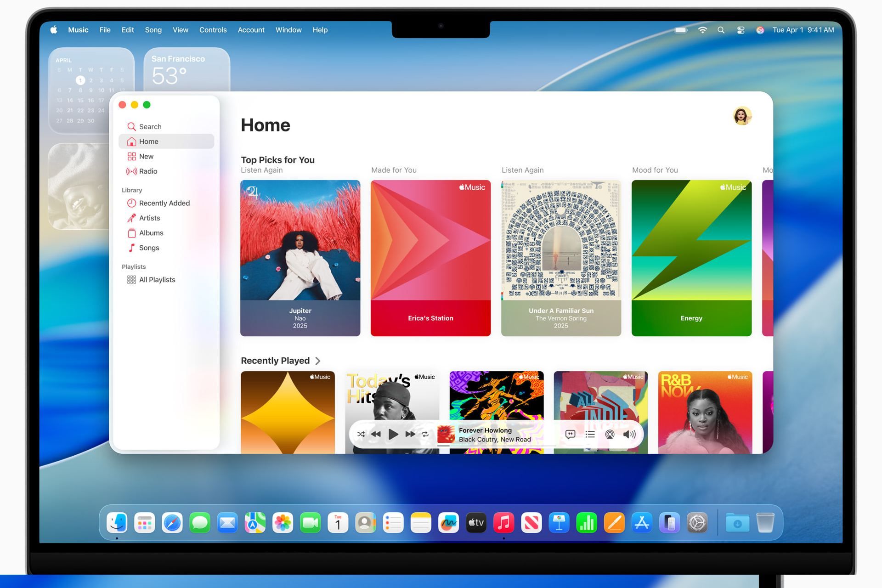Open Apple TV from the Dock

coord(476,523)
